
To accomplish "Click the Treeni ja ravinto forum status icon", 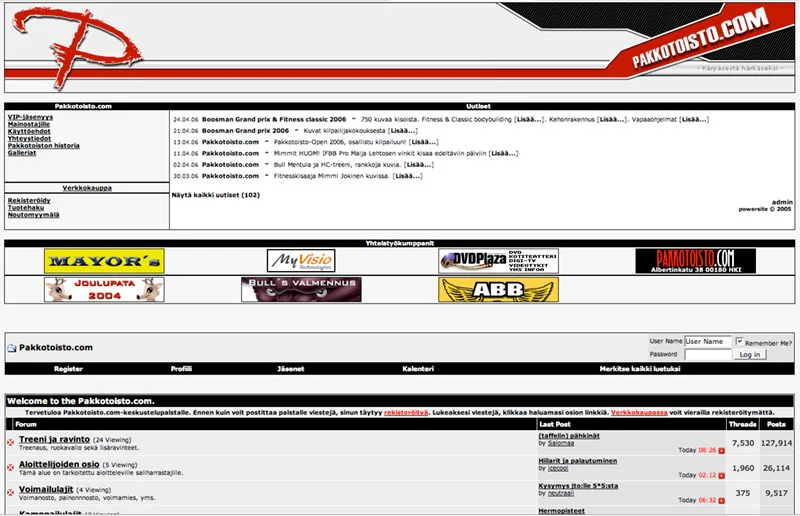I will tap(11, 441).
